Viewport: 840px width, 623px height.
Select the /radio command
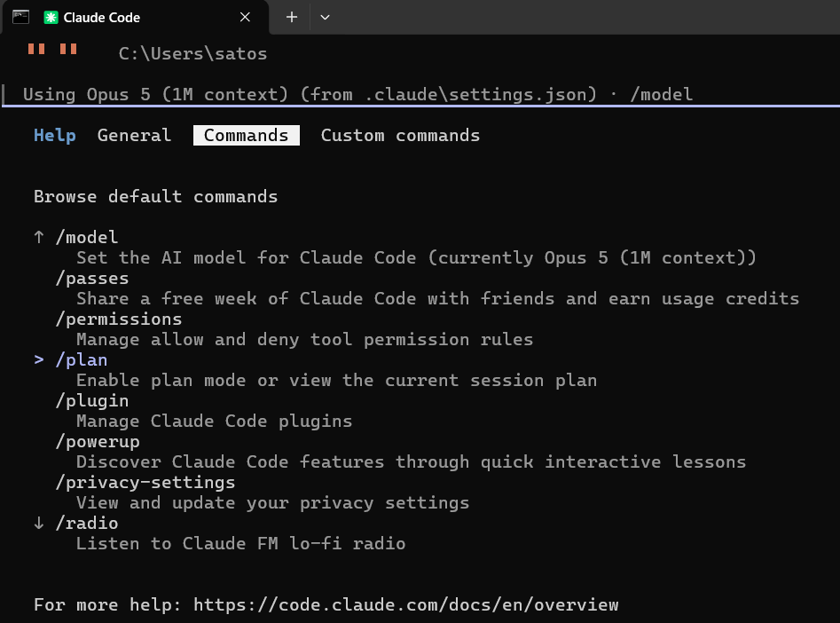[87, 523]
